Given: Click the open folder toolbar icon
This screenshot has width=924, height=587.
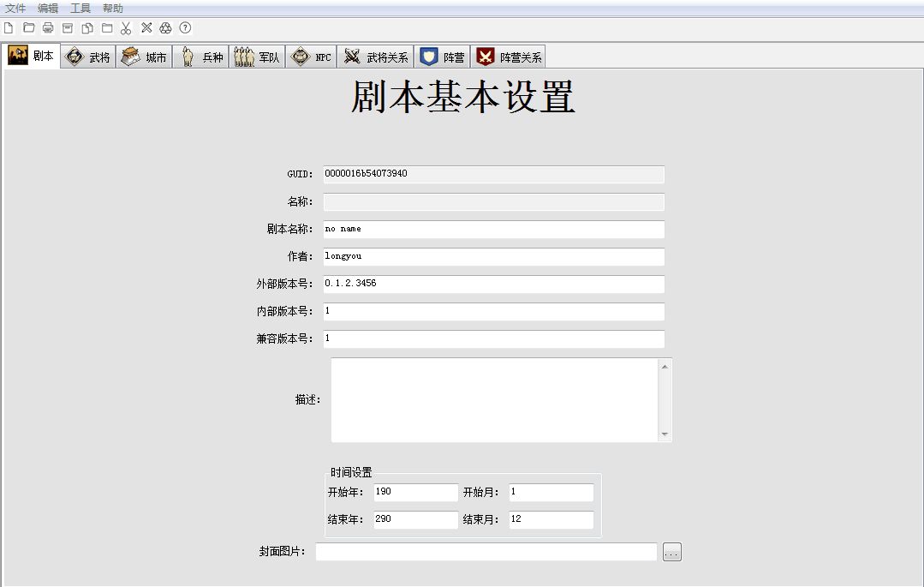Looking at the screenshot, I should [28, 27].
